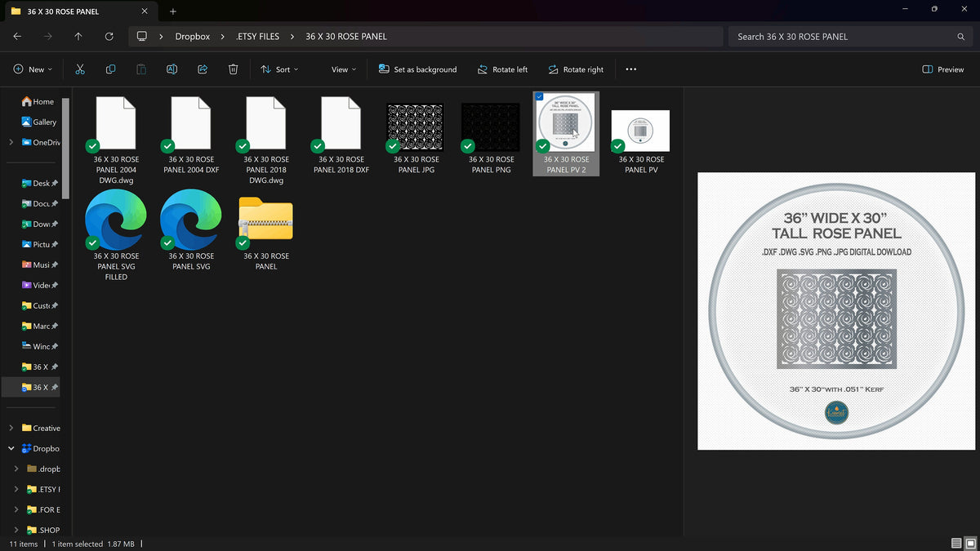Click the Cut scissors icon
This screenshot has width=980, height=551.
point(79,69)
